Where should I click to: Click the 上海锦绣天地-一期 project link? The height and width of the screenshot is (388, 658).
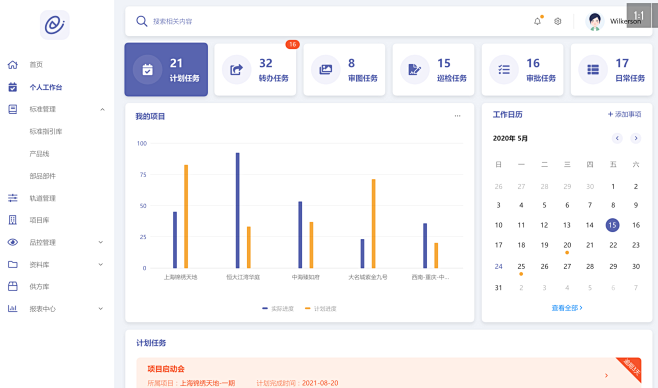(207, 383)
